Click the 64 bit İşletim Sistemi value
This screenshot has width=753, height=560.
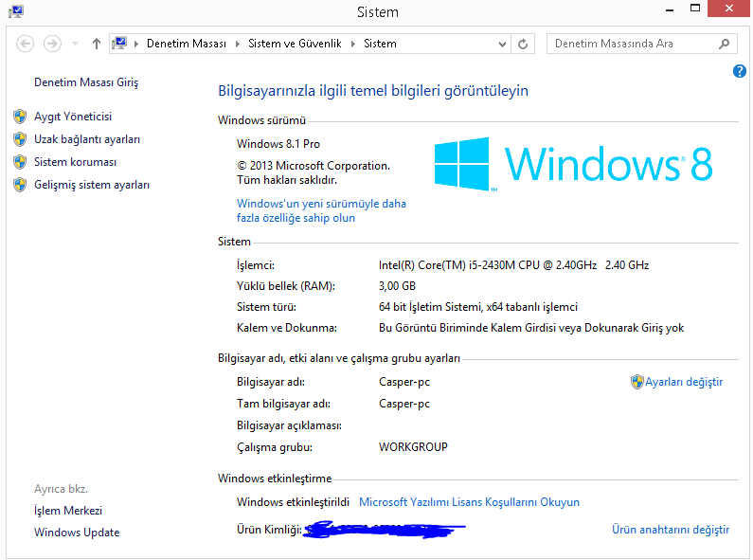tap(477, 307)
